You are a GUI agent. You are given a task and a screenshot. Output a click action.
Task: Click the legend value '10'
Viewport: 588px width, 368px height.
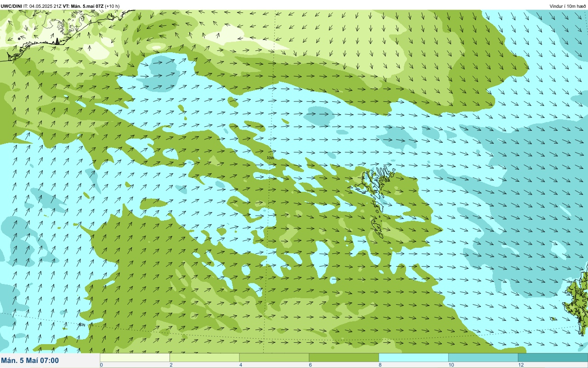tap(451, 365)
